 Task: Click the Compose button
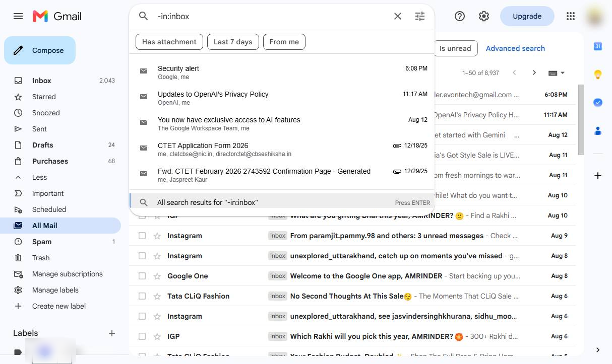pyautogui.click(x=40, y=50)
